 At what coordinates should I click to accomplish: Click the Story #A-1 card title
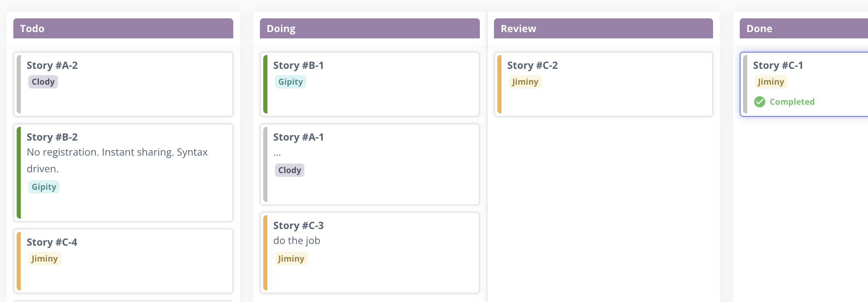click(x=298, y=137)
